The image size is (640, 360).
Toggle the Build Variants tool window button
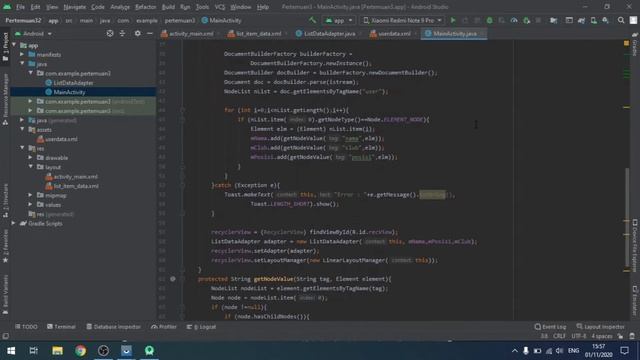pos(5,294)
